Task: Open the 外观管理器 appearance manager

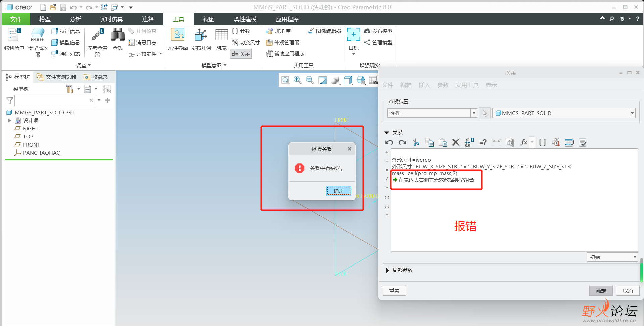Action: coord(283,42)
